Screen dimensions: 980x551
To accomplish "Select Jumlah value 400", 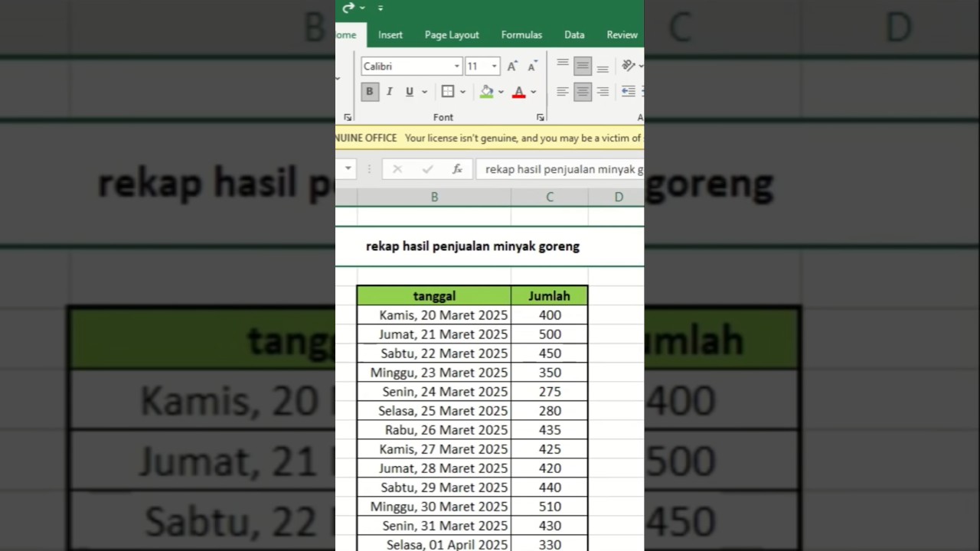I will pos(550,315).
